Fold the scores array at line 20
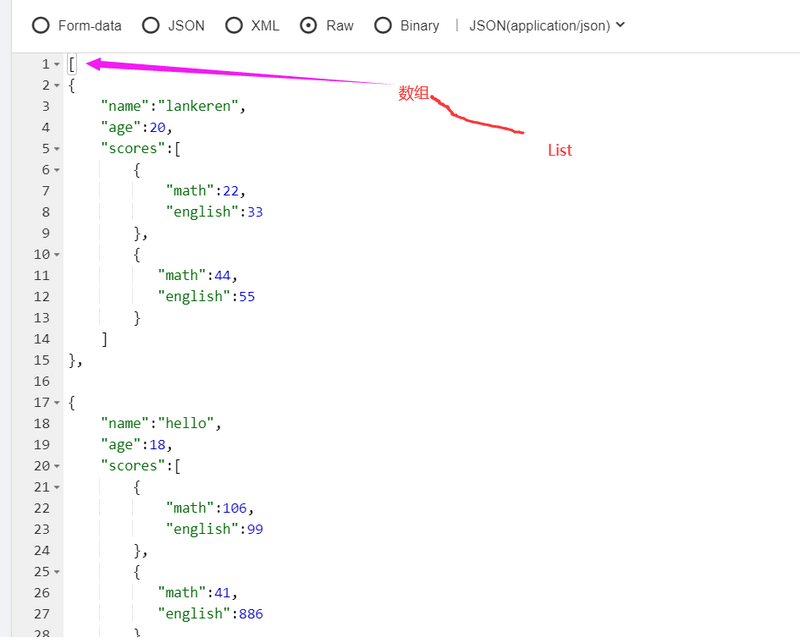The image size is (800, 643). point(57,466)
